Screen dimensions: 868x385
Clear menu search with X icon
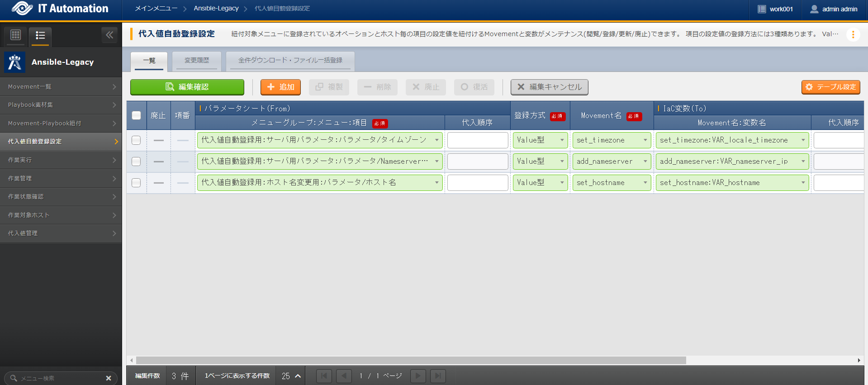pos(109,378)
